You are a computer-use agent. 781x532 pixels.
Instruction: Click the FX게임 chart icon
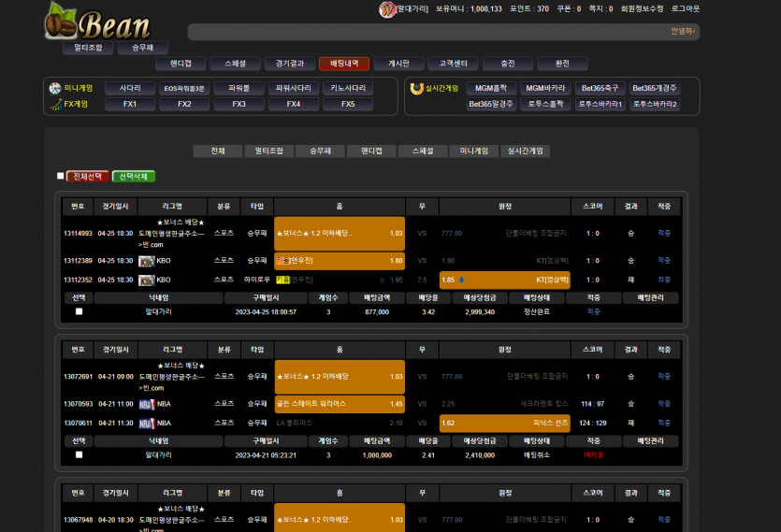[x=55, y=105]
